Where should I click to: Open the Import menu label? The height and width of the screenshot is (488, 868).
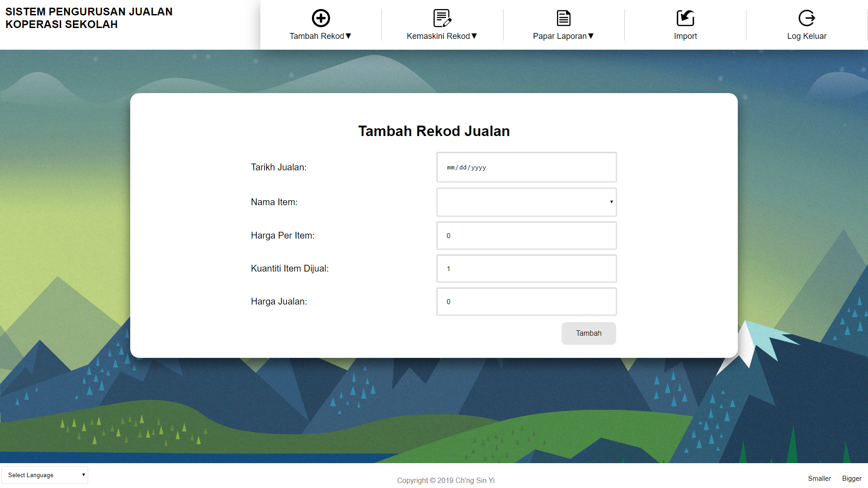click(x=685, y=36)
